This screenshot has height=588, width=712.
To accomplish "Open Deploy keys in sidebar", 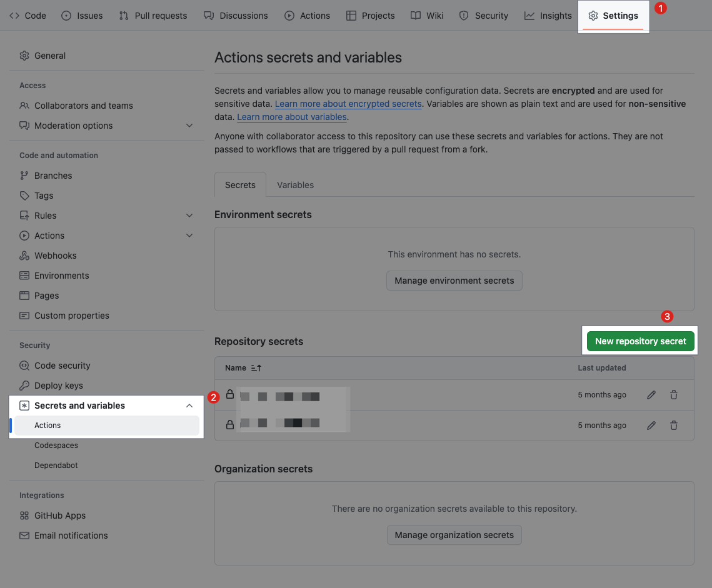I will (x=58, y=386).
